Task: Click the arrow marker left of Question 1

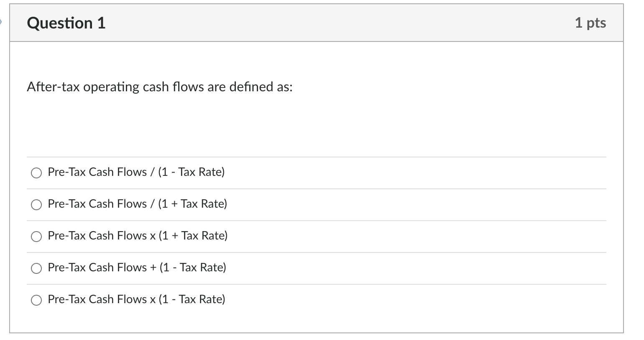Action: pos(2,22)
